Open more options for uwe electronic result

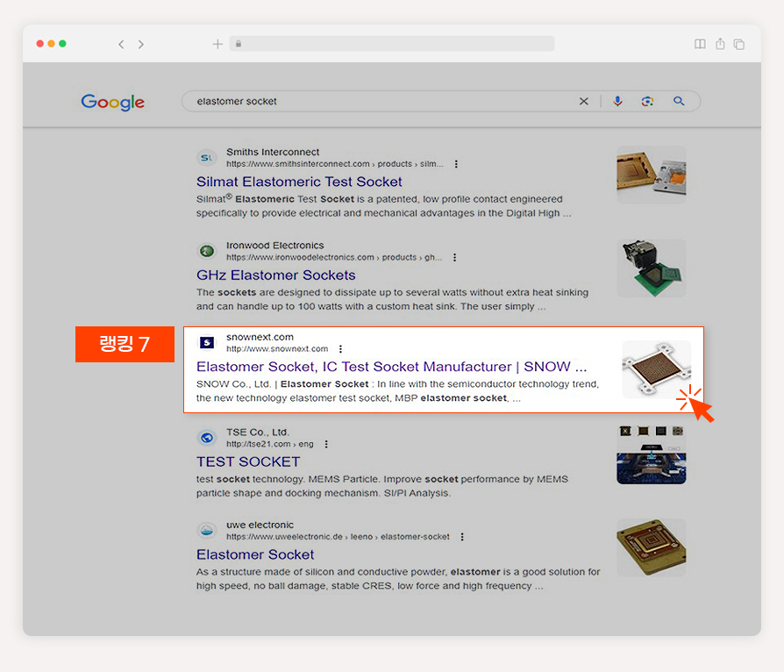tap(462, 537)
